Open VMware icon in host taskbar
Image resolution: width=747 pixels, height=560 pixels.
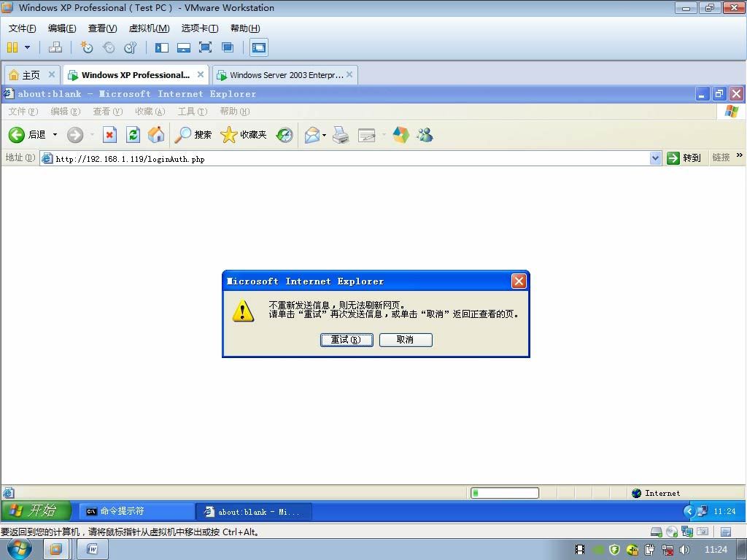tap(55, 550)
